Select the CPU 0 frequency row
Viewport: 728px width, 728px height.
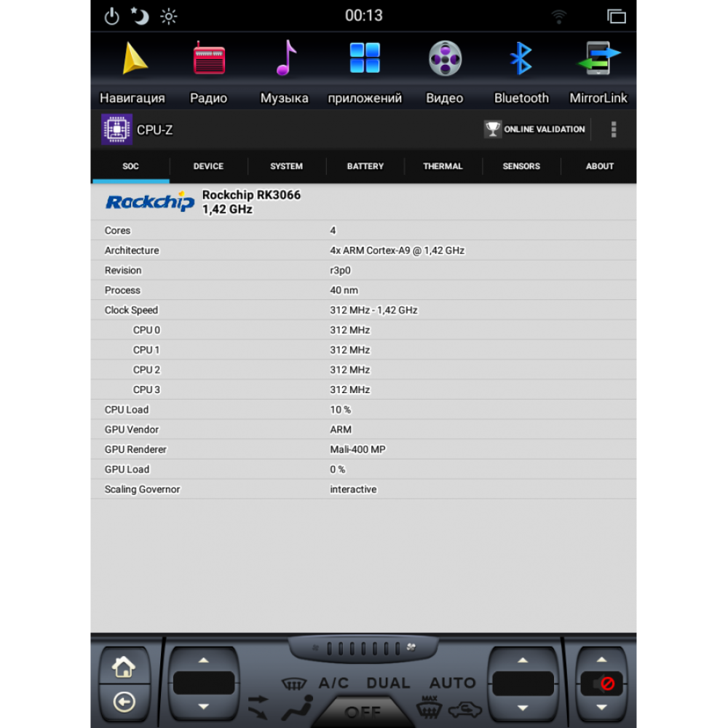[363, 330]
